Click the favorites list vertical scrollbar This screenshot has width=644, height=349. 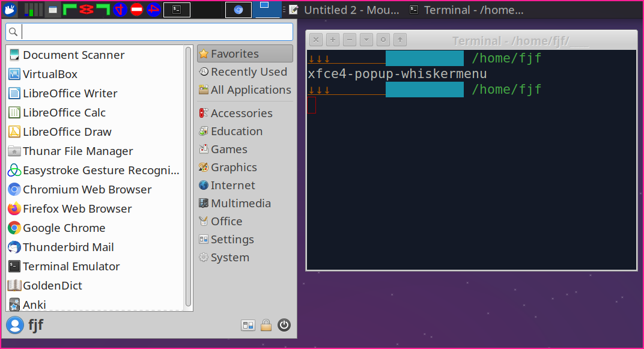point(189,177)
